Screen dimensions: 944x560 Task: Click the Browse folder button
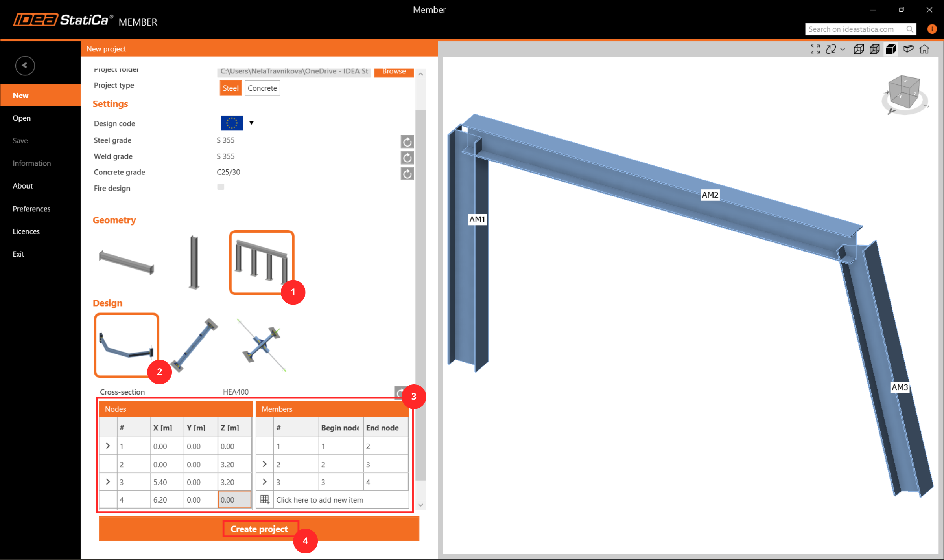394,72
